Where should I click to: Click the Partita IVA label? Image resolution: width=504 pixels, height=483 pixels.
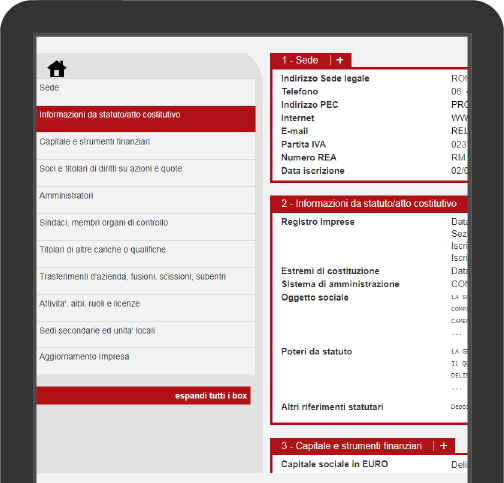[304, 144]
